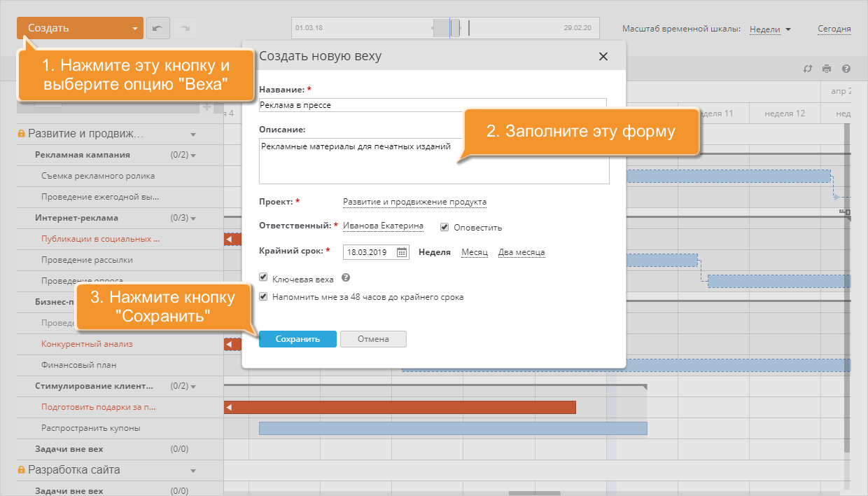Open the Недели time scale dropdown
This screenshot has width=868, height=496.
point(770,29)
